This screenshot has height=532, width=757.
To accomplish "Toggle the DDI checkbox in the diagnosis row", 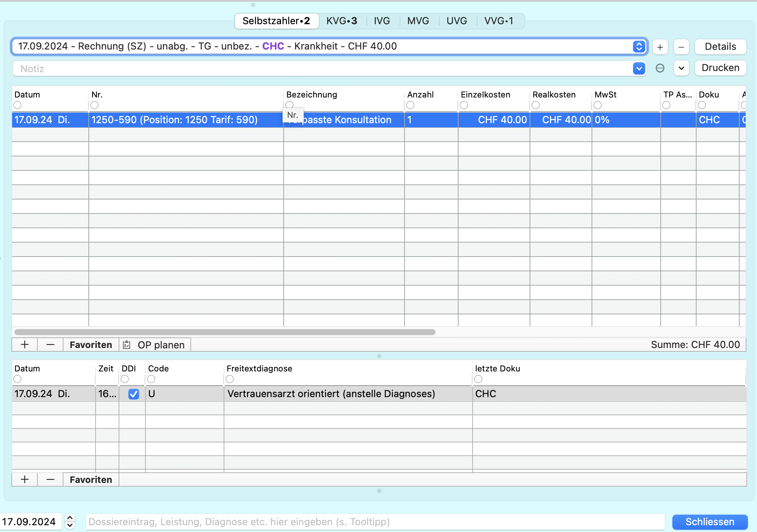I will tap(133, 394).
